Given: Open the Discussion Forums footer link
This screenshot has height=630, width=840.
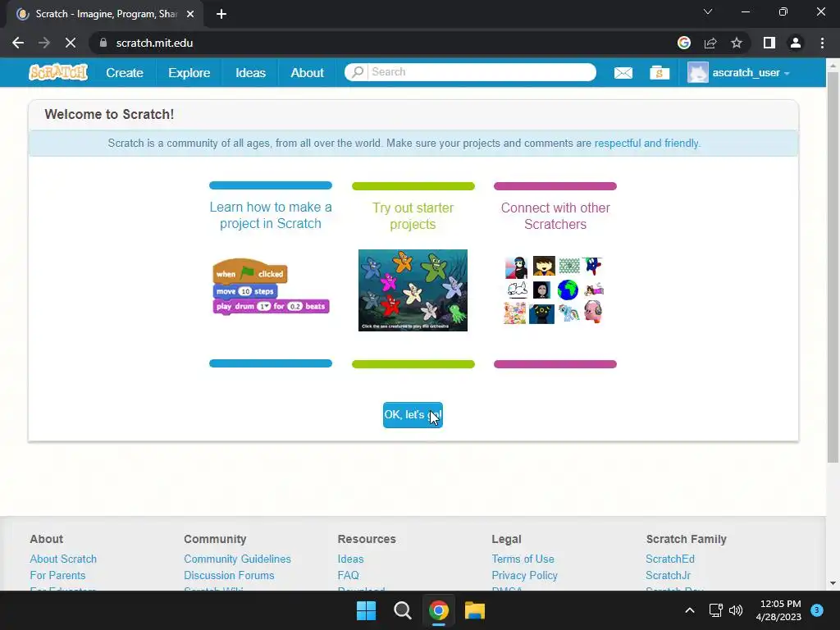Looking at the screenshot, I should pos(229,575).
